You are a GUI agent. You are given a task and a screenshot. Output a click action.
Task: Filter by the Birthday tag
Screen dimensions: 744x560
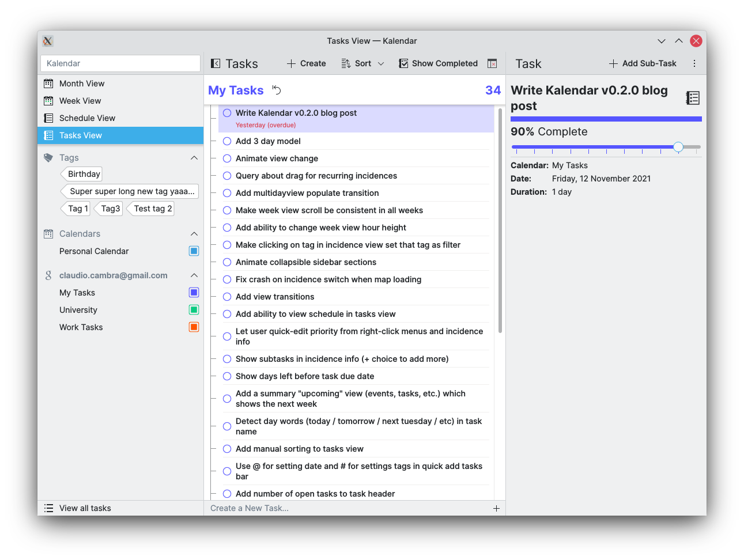pyautogui.click(x=82, y=174)
